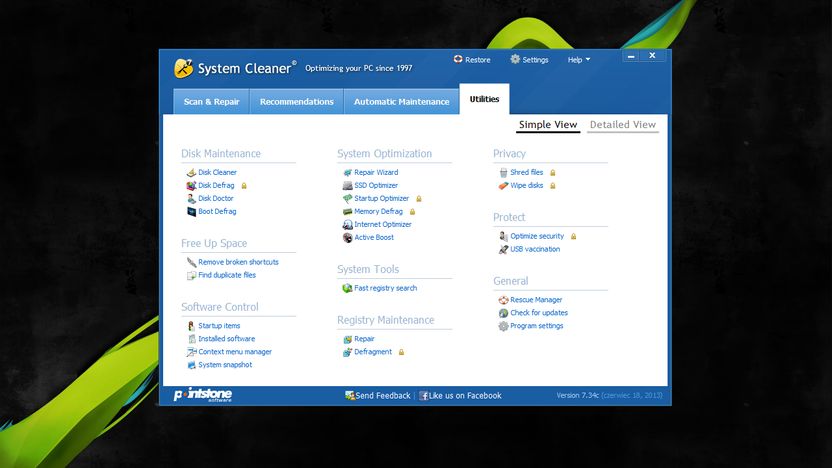
Task: Click the Memory Defrag icon
Action: [x=348, y=212]
